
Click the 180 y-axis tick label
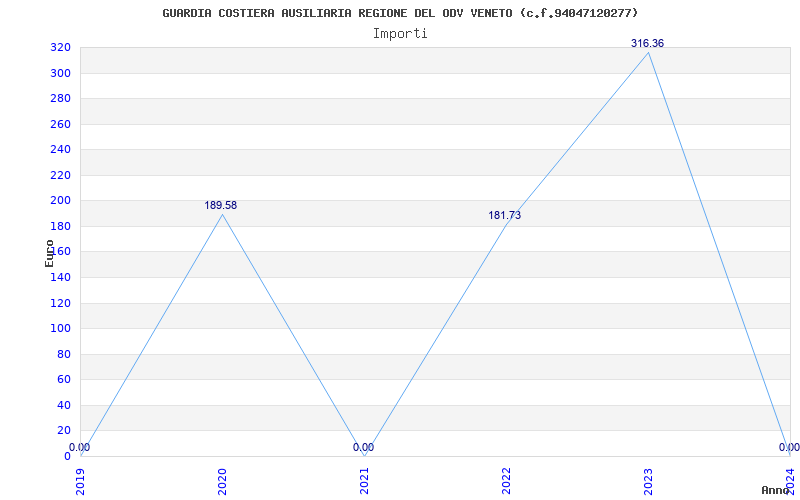coord(60,227)
